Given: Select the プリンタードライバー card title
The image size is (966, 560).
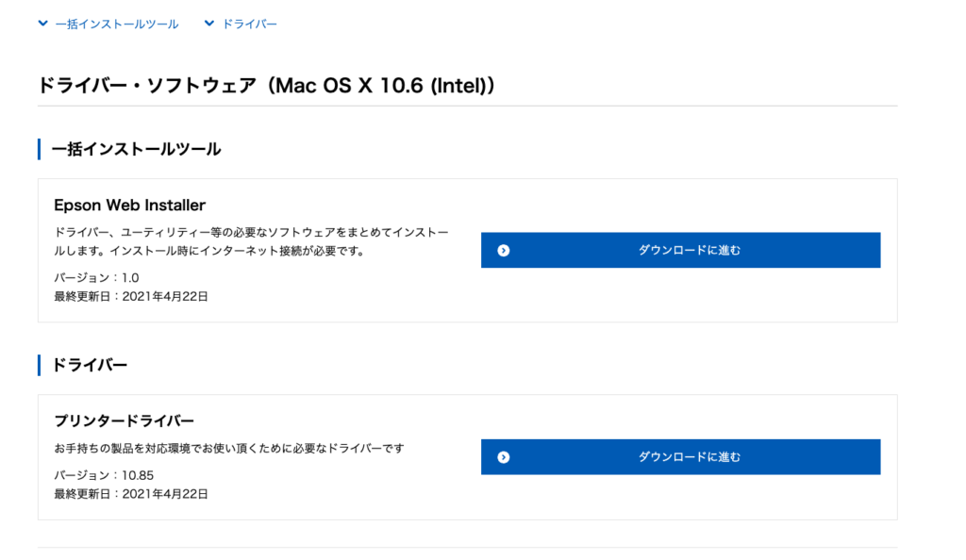Looking at the screenshot, I should coord(124,420).
